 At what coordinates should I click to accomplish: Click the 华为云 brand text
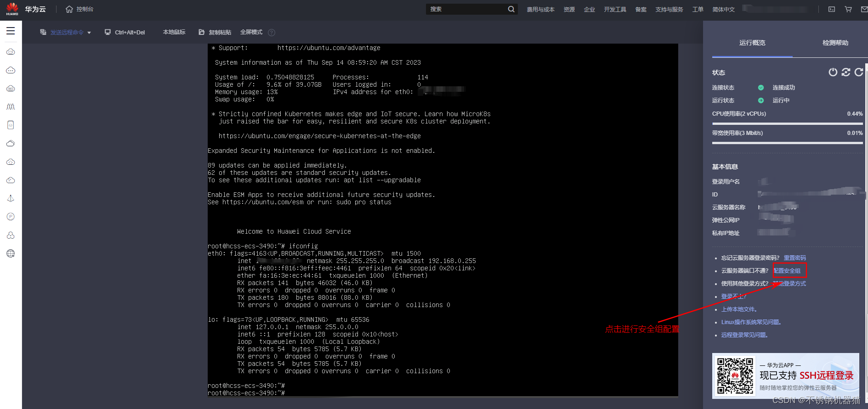35,9
